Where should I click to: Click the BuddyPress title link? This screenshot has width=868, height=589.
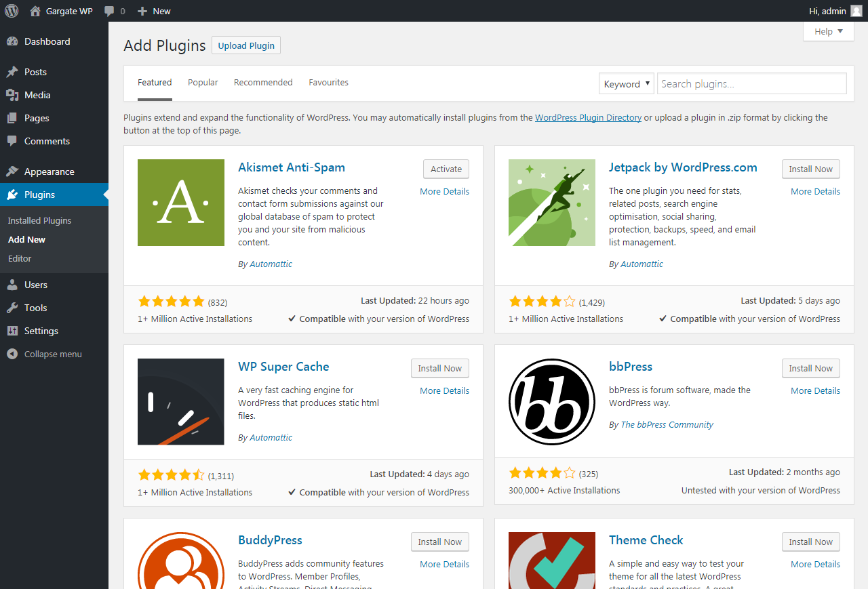(x=270, y=540)
